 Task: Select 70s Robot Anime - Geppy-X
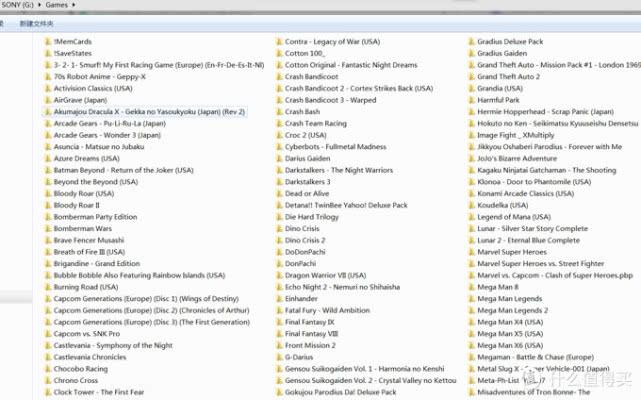click(99, 77)
